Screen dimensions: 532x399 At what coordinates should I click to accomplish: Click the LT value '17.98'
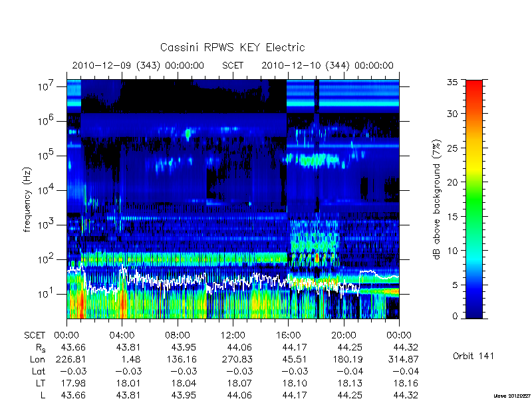73,383
